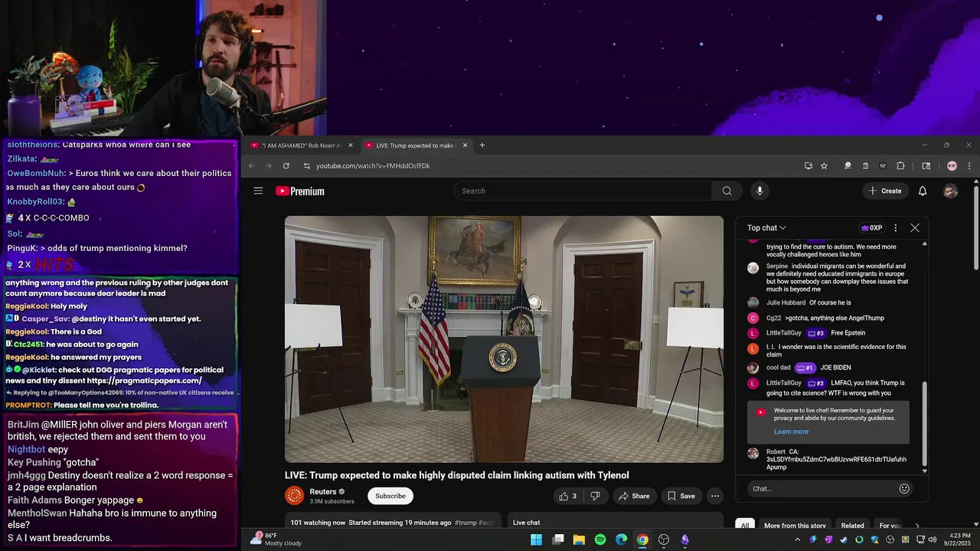The height and width of the screenshot is (551, 980).
Task: Click Learn more in the chat notice
Action: pyautogui.click(x=791, y=432)
